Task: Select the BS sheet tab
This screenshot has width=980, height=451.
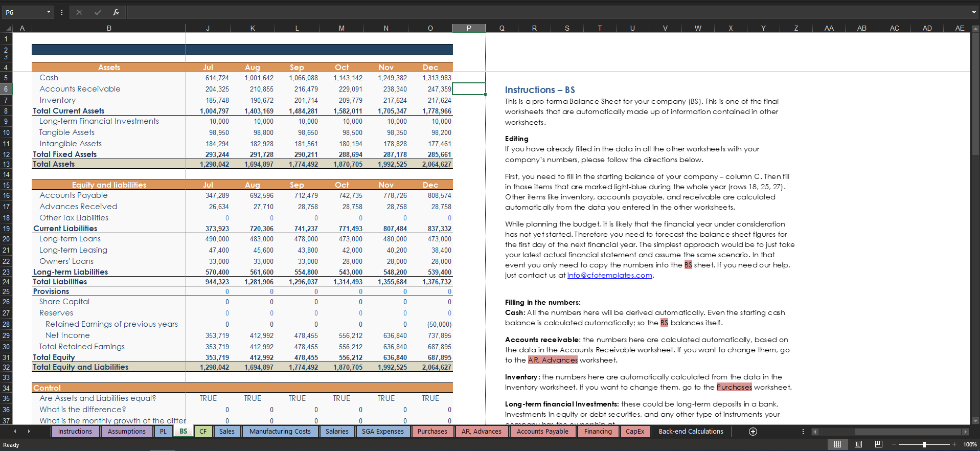Action: click(184, 432)
